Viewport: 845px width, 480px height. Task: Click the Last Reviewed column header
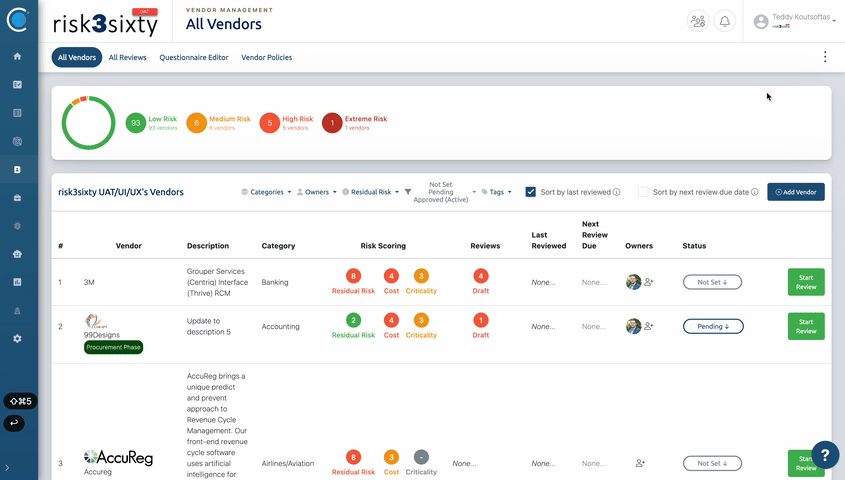(x=549, y=240)
